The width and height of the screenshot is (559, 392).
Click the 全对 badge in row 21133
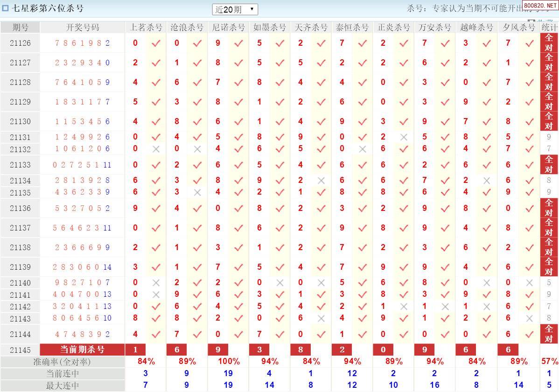[549, 164]
